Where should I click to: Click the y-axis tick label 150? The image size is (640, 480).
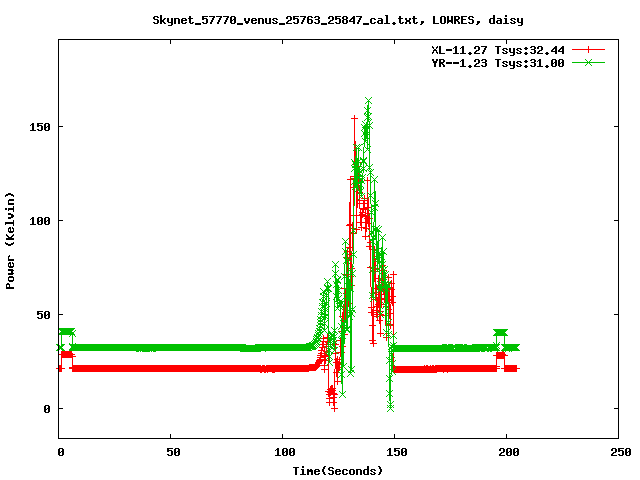click(40, 127)
